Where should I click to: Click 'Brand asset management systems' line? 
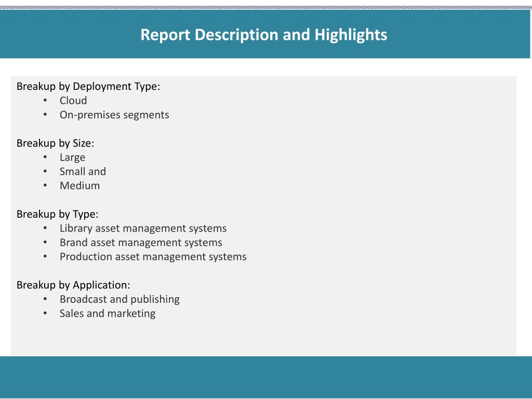pyautogui.click(x=141, y=243)
